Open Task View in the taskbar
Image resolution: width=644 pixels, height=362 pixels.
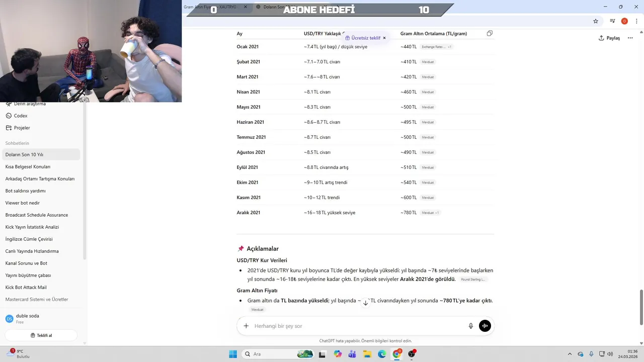(323, 354)
